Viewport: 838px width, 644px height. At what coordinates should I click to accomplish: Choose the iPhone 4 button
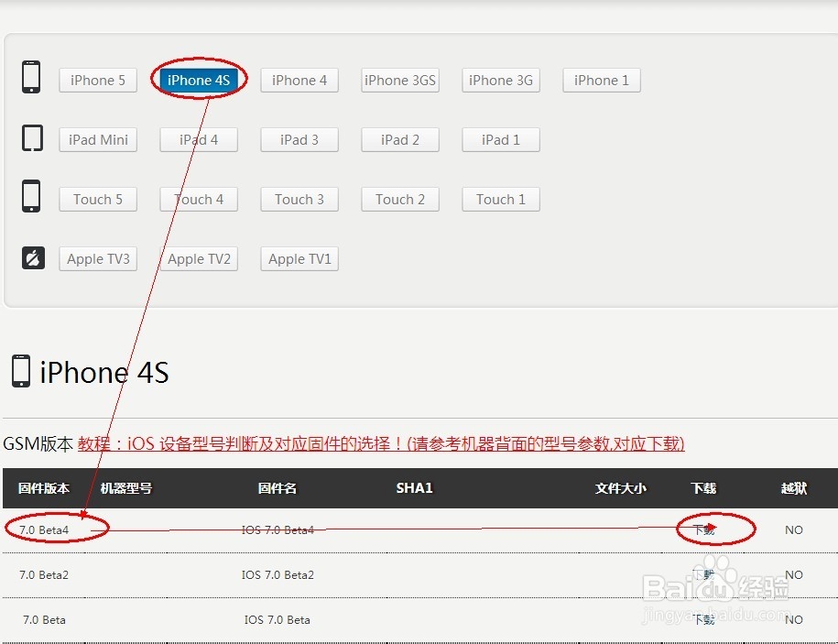pos(299,81)
